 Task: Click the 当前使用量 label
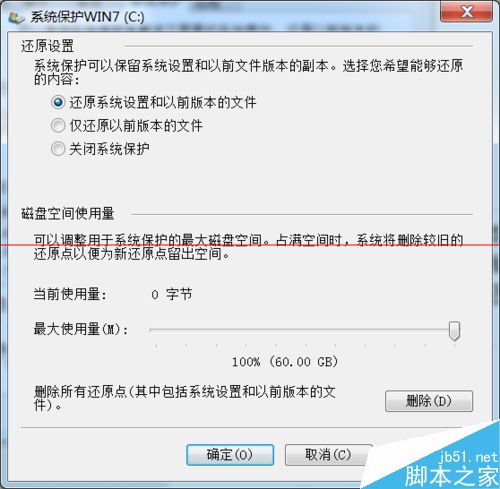click(x=70, y=294)
